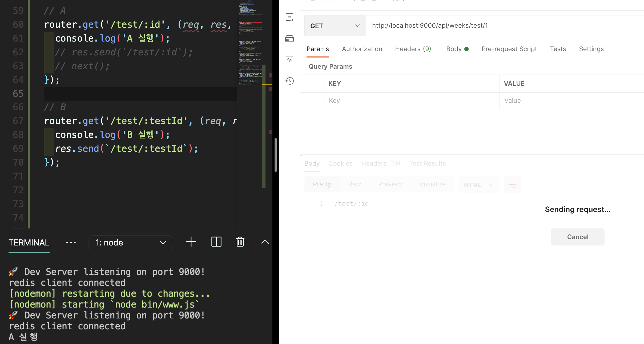Toggle line wrap icon in response viewer

pos(513,185)
